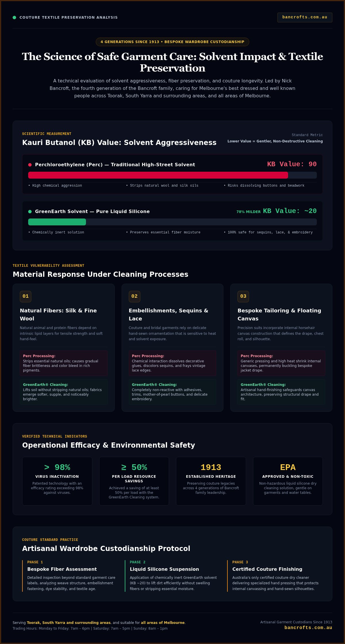This screenshot has height=644, width=345.
Task: Open the 'Bespoke Tailoring & Floating Canvas' card title
Action: (279, 315)
